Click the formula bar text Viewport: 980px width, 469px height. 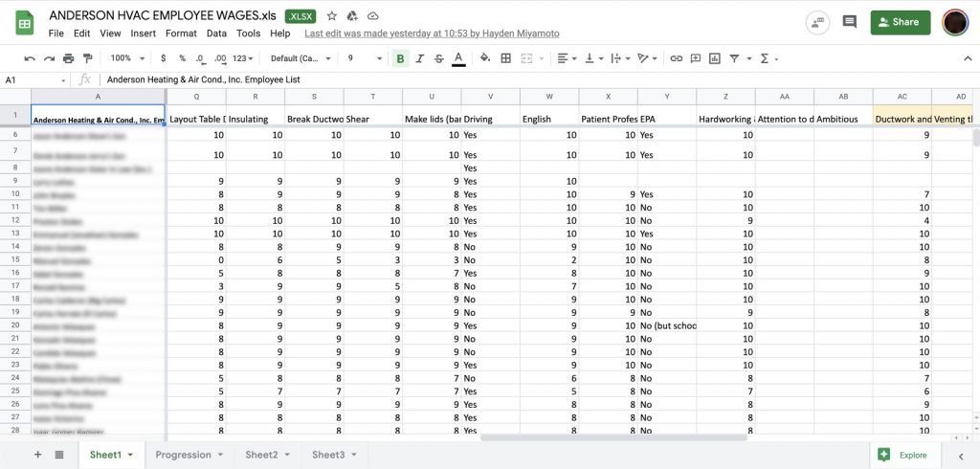[203, 80]
